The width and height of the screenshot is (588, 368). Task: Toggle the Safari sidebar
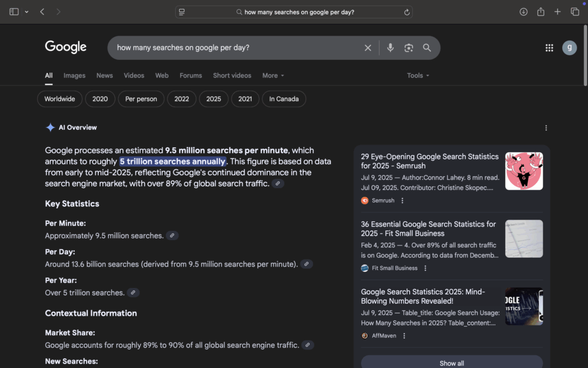click(x=14, y=11)
